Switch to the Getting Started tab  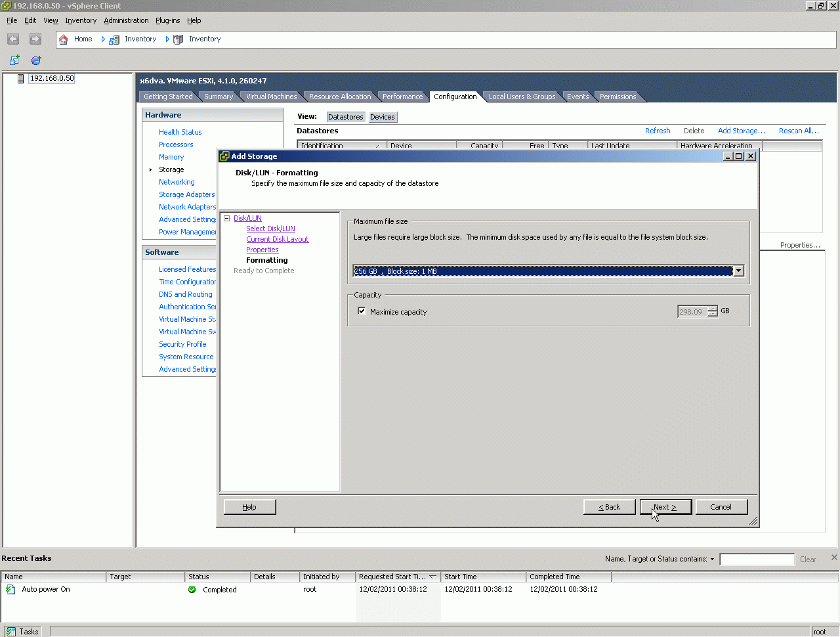click(x=168, y=97)
